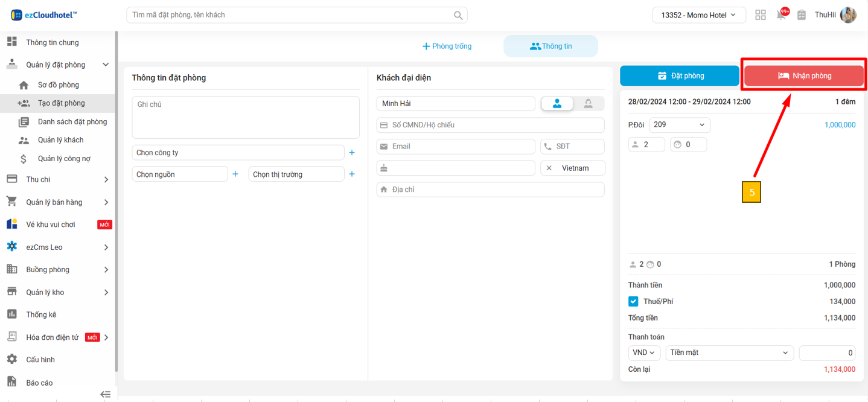868x402 pixels.
Task: Click the Nhận phòng button
Action: (803, 76)
